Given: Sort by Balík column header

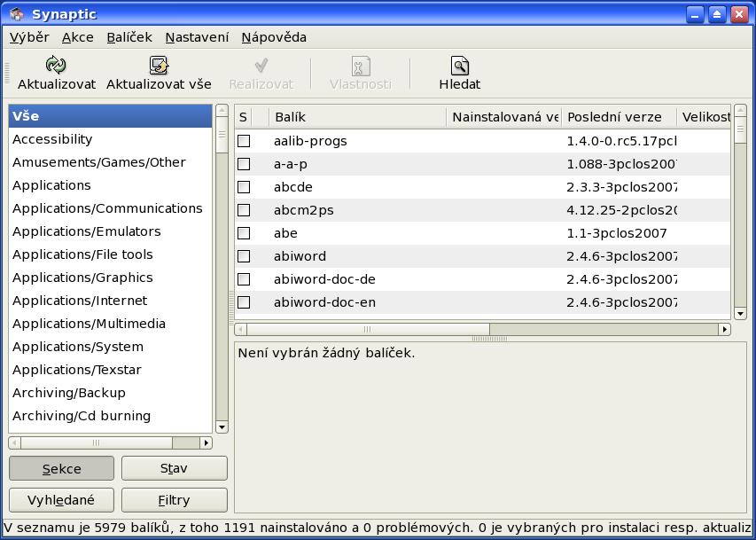Looking at the screenshot, I should coord(358,117).
